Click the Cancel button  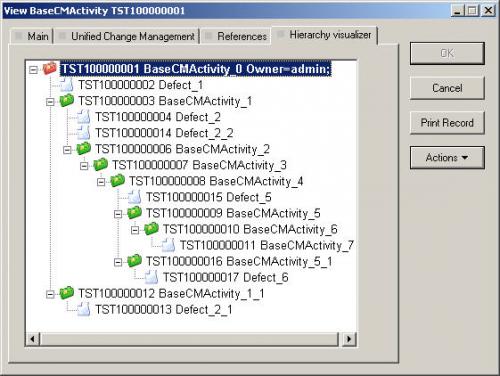(447, 88)
